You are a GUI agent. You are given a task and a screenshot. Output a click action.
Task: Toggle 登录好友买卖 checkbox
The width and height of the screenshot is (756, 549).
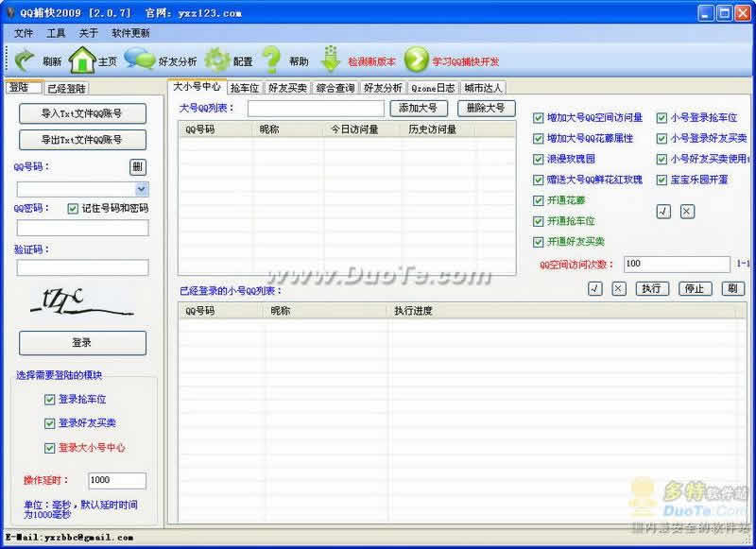49,423
